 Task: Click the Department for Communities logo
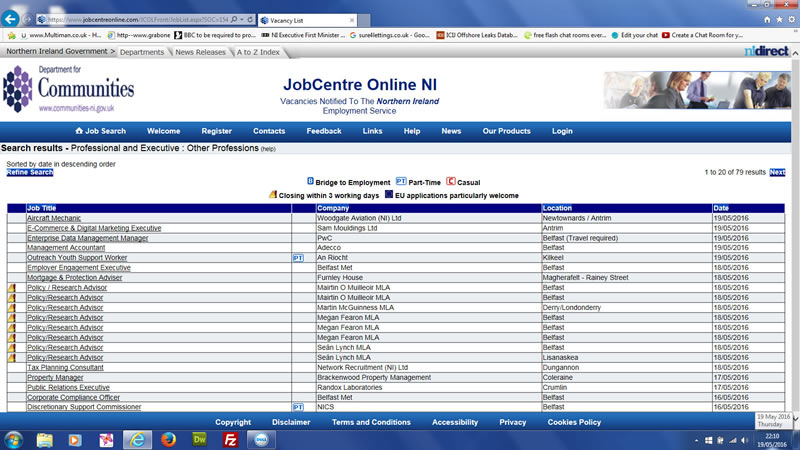(69, 89)
